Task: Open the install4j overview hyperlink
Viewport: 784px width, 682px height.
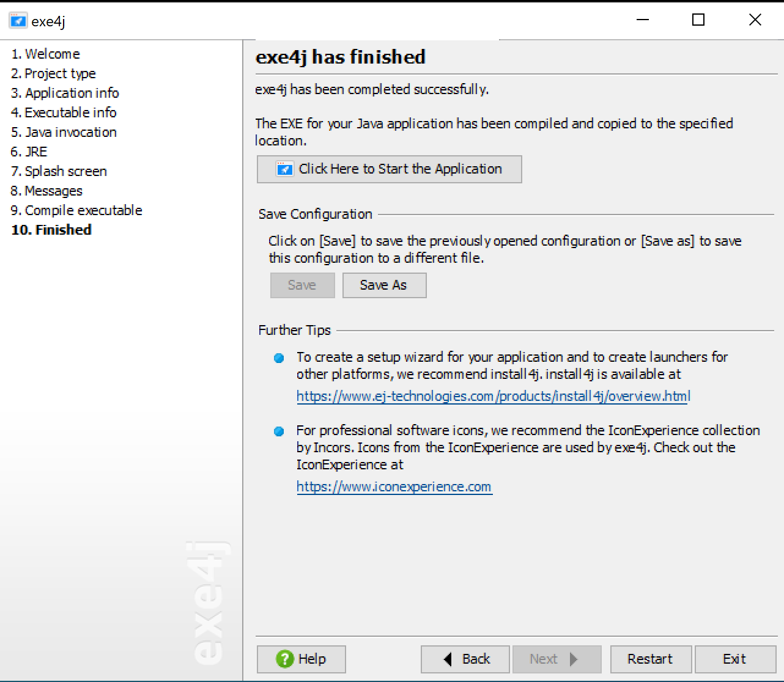Action: 493,397
